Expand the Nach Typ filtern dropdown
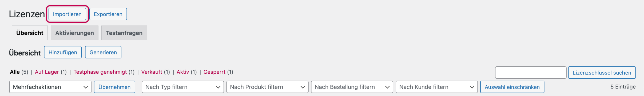The height and width of the screenshot is (96, 644). coord(183,87)
